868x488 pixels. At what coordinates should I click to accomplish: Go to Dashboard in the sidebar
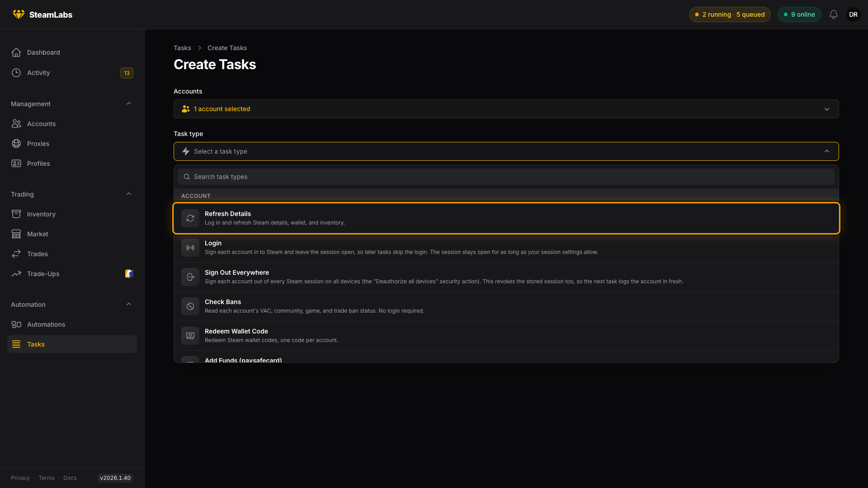pos(72,52)
